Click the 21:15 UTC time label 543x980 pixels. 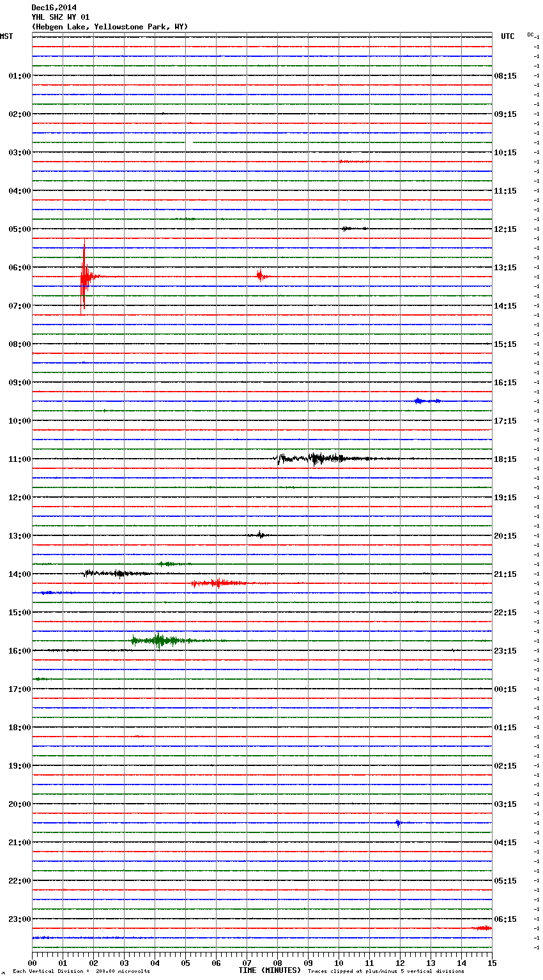tap(505, 574)
